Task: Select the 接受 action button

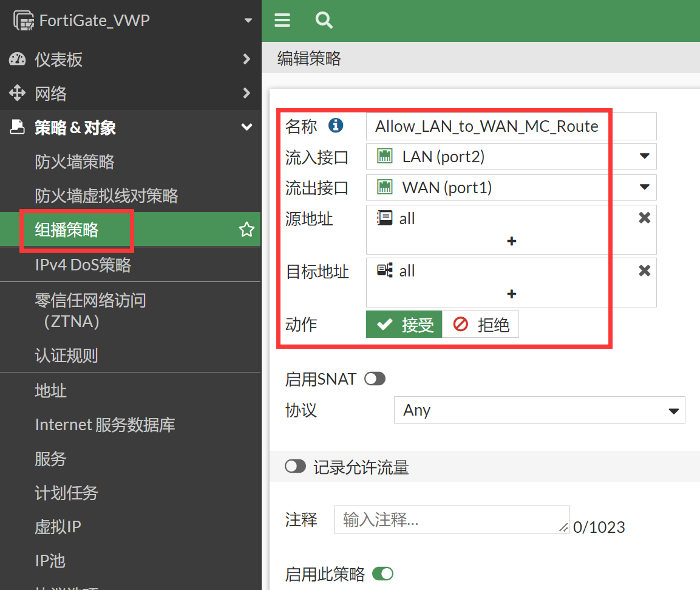Action: [404, 325]
